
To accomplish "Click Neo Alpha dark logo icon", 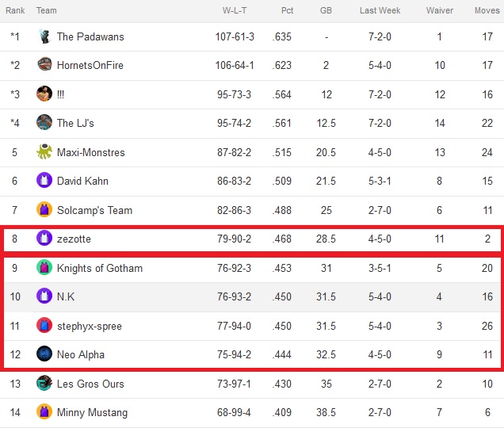I will 44,354.
